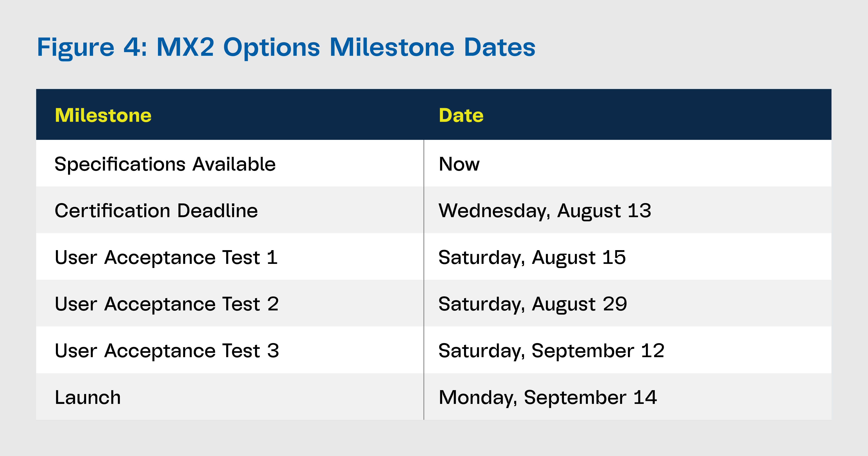Click 'Monday, September 14' launch date

(x=548, y=397)
